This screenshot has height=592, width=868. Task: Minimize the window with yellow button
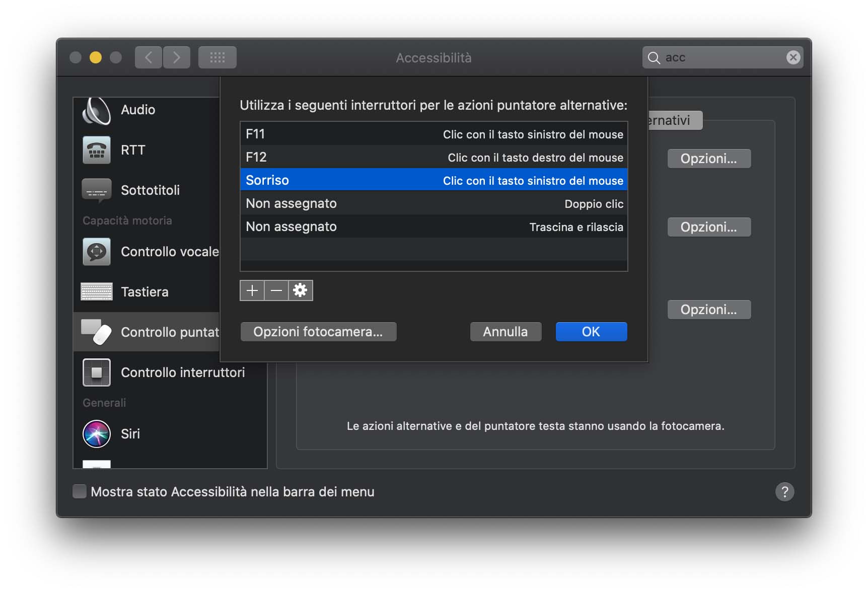click(96, 57)
